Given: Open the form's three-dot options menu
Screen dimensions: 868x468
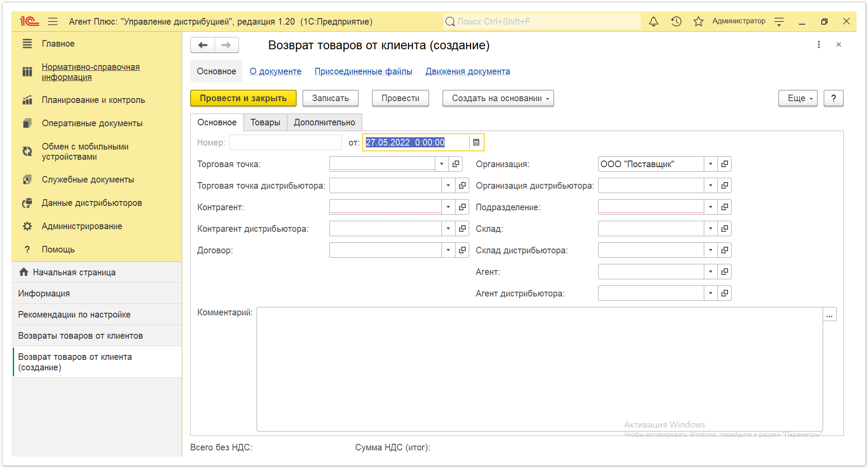Looking at the screenshot, I should [819, 44].
